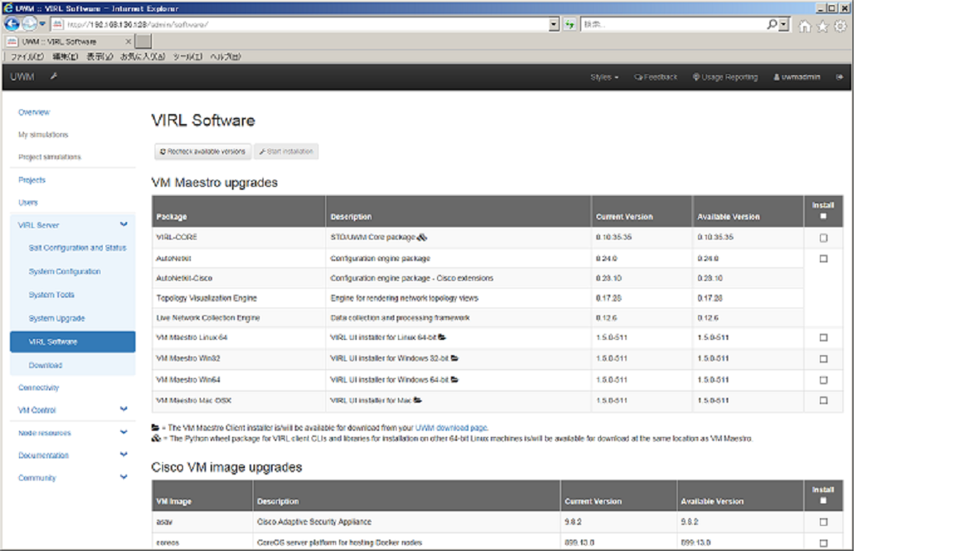Check Install for VM Maestro Win32

824,359
